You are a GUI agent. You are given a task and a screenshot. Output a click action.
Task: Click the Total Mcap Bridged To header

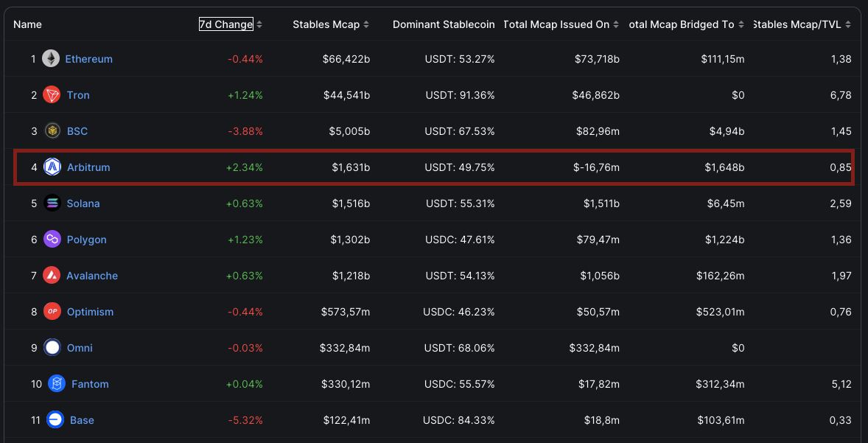tap(682, 24)
